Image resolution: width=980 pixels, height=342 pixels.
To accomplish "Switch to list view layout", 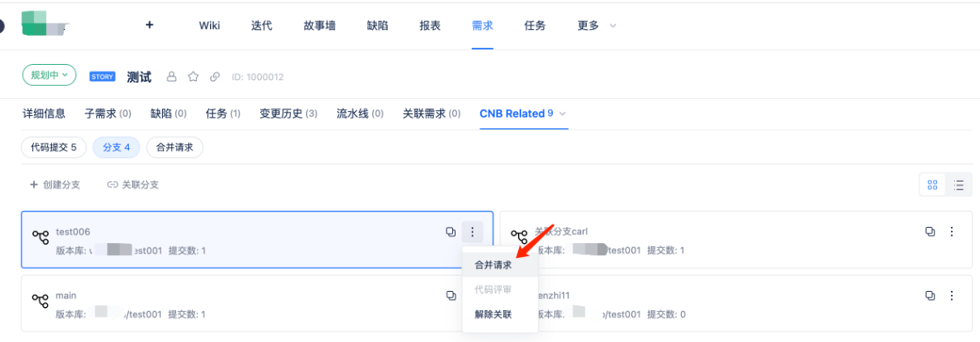I will pyautogui.click(x=959, y=185).
